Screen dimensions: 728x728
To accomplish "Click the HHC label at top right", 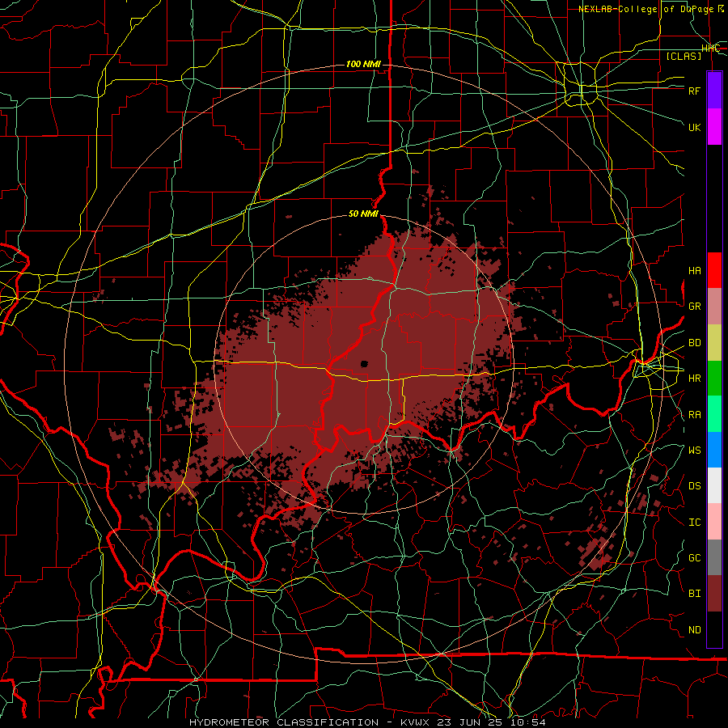I will [710, 49].
